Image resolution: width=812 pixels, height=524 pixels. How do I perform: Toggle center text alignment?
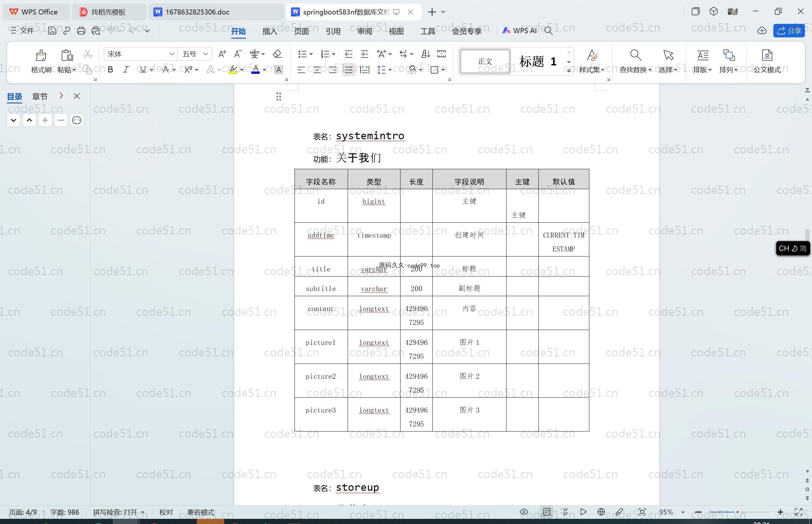[317, 70]
